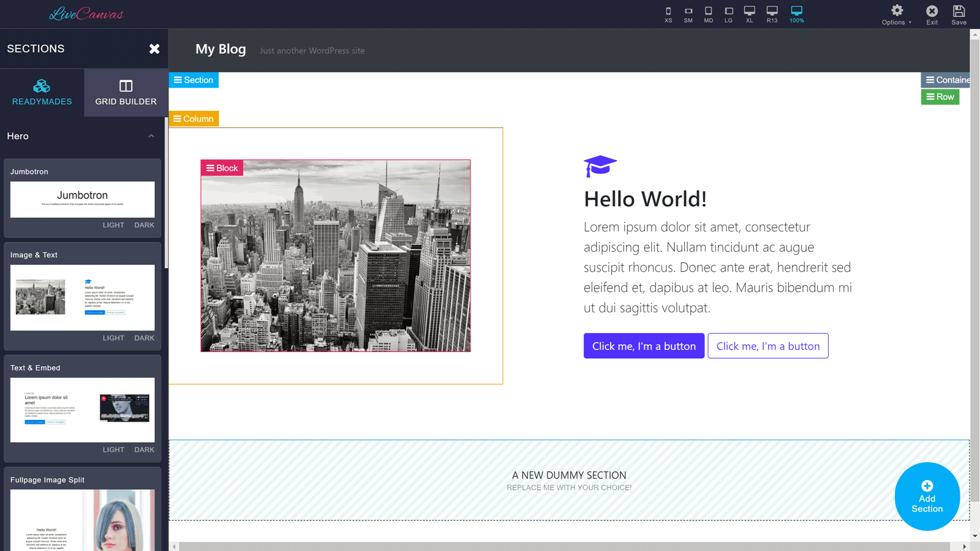This screenshot has width=980, height=551.
Task: Choose Light variant for Text & Embed
Action: pos(113,450)
